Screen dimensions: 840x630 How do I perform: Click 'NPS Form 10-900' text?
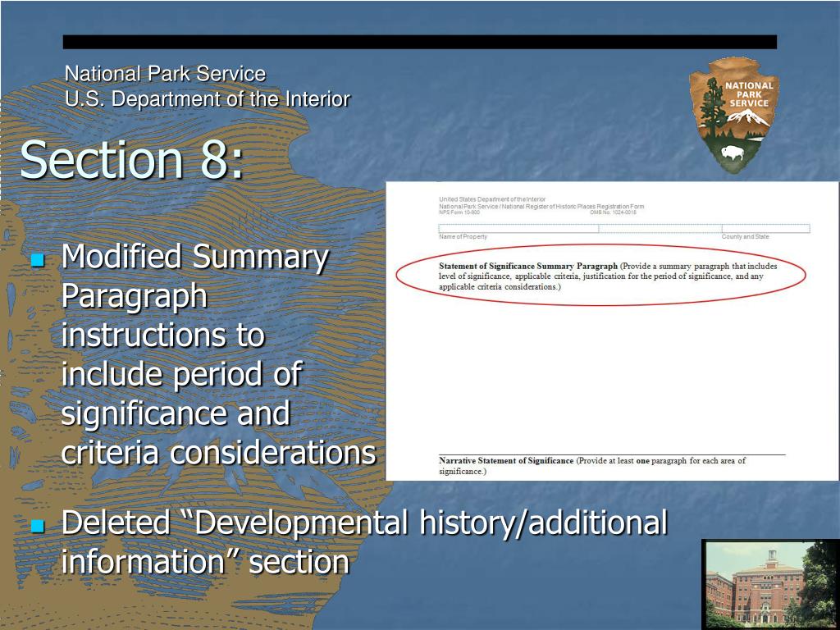(x=459, y=212)
